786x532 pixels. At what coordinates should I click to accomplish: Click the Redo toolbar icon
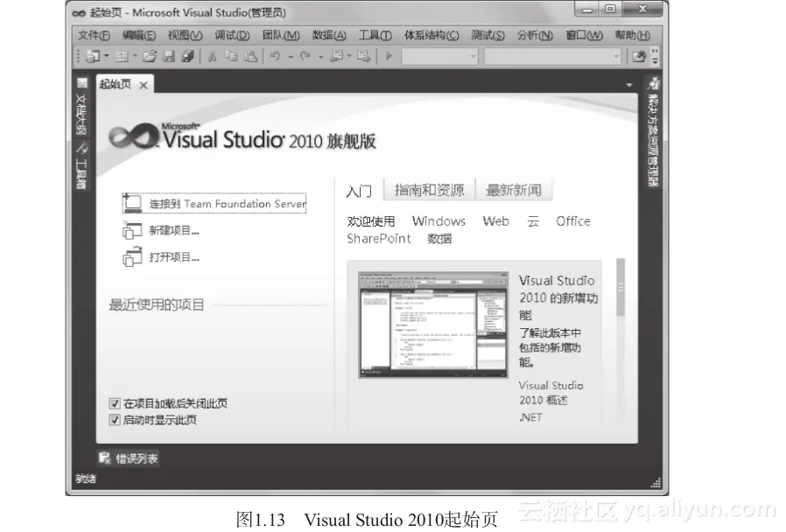point(305,57)
